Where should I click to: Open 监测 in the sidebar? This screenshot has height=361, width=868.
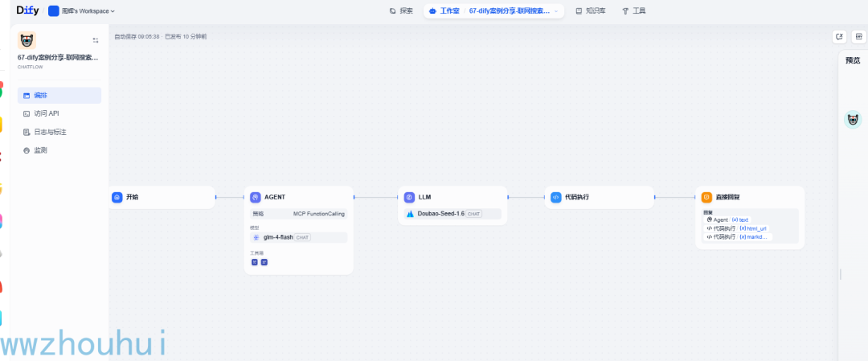point(59,150)
